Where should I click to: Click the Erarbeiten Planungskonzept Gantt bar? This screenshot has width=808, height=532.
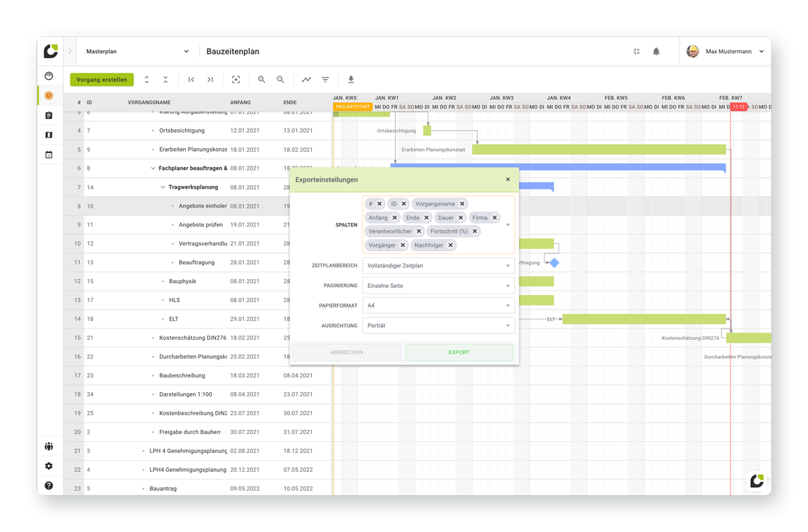tap(599, 150)
